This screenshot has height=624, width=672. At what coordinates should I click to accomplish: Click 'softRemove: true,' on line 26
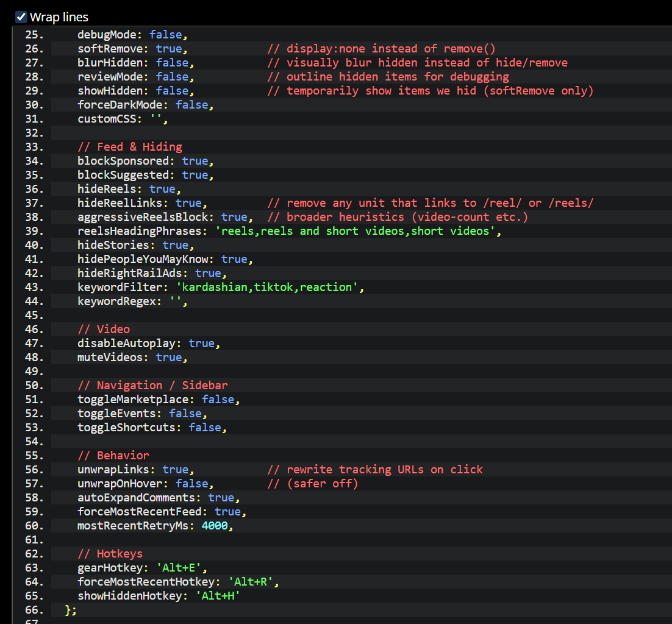[132, 49]
